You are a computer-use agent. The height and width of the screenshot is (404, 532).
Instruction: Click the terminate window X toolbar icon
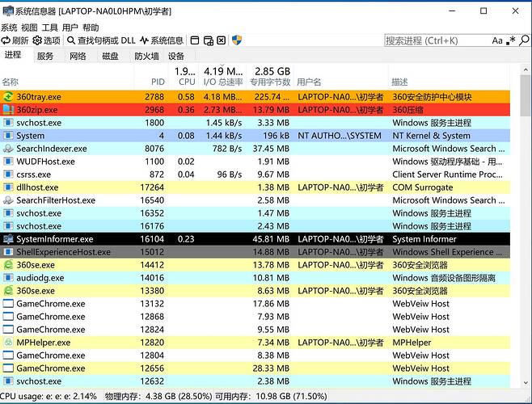pos(222,40)
